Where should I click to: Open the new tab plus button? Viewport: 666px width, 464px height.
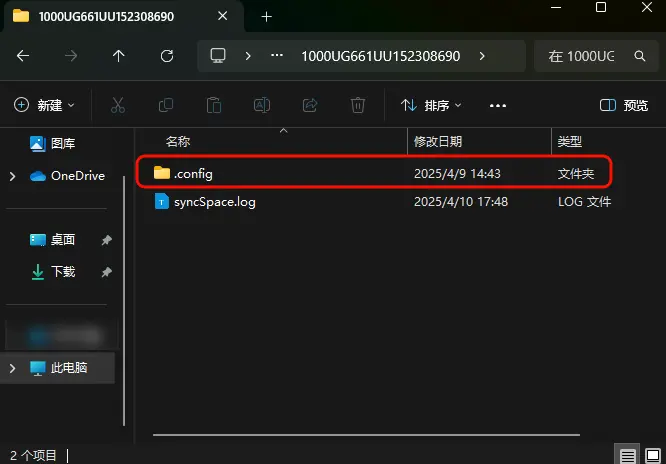[x=266, y=17]
